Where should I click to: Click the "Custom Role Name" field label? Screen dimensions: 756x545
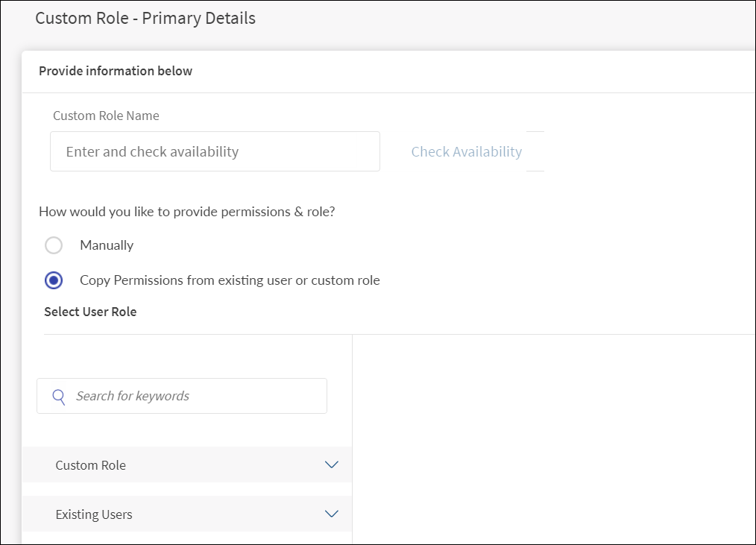tap(106, 116)
